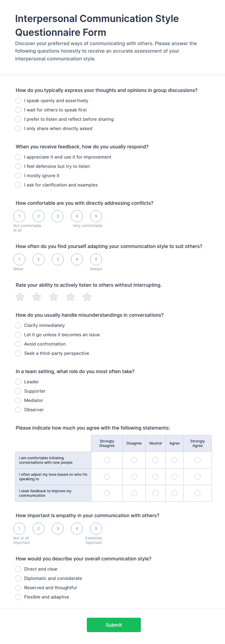Submit the questionnaire form
This screenshot has height=644, width=225.
114,625
